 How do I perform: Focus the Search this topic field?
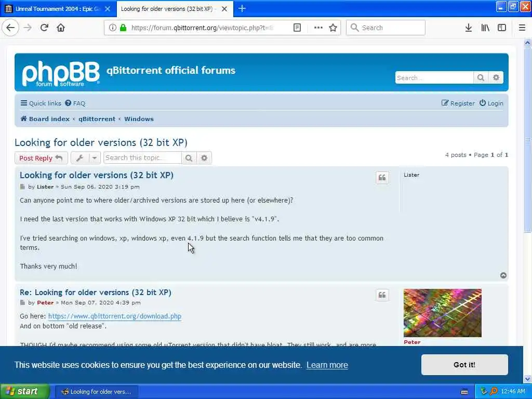pos(142,158)
